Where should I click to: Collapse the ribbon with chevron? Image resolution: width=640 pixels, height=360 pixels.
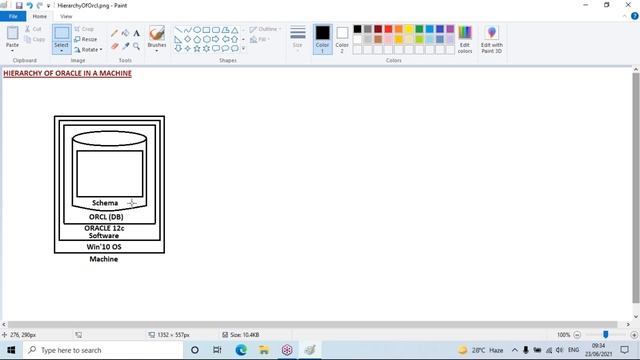624,16
